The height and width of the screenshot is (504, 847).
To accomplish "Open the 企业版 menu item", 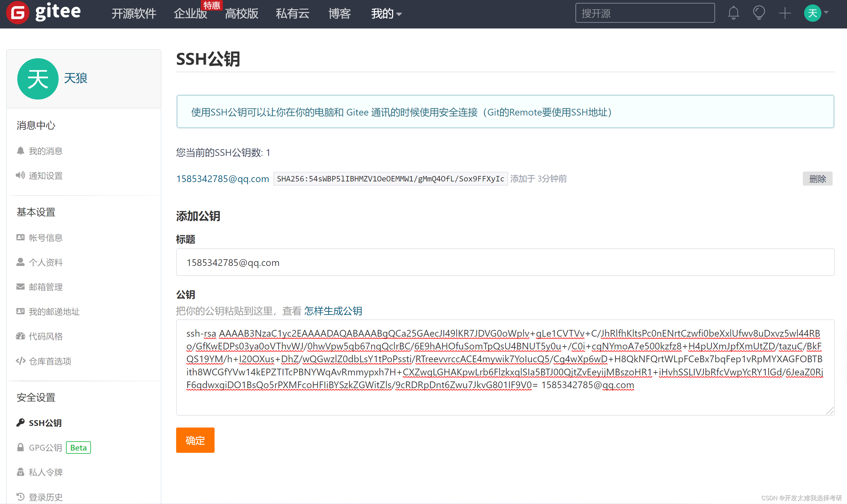I will point(190,13).
